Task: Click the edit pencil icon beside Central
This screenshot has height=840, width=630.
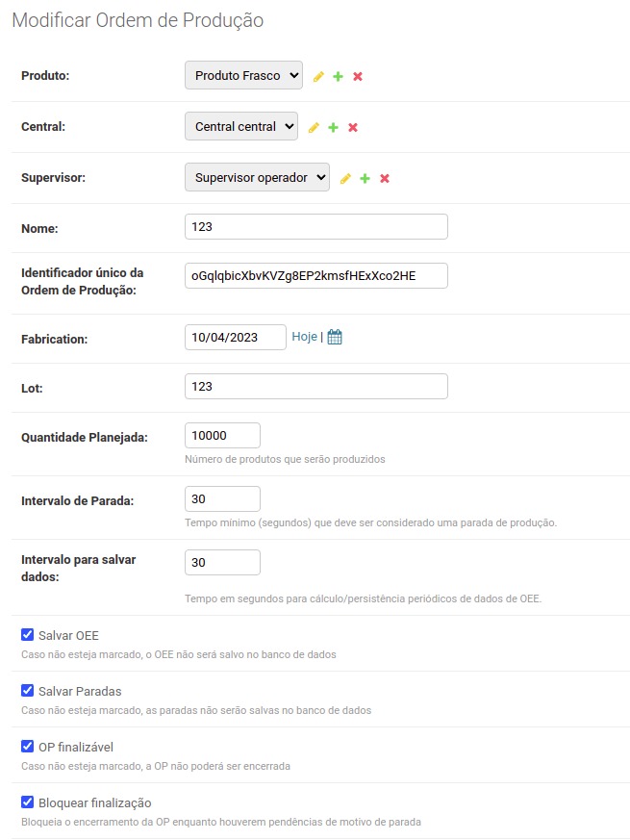Action: [314, 126]
